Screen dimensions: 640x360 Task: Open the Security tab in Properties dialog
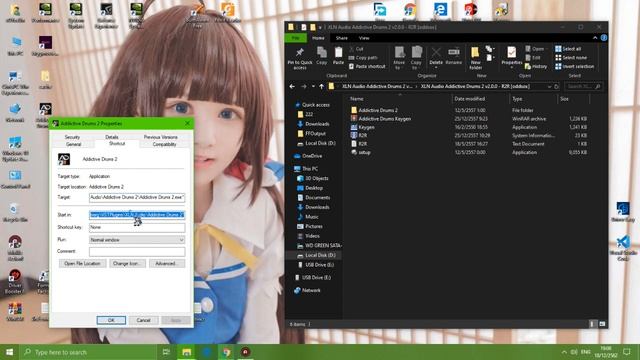(x=72, y=137)
